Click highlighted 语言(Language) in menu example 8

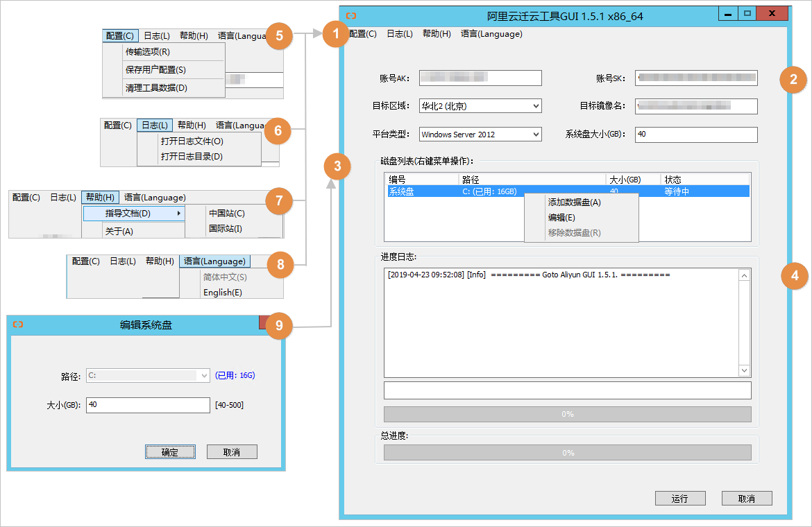point(215,261)
